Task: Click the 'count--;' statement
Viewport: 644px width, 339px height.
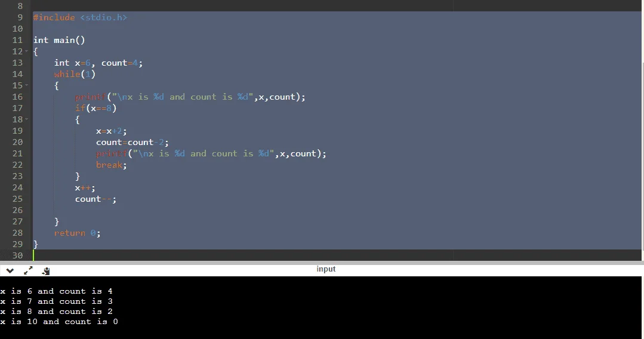Action: (95, 199)
